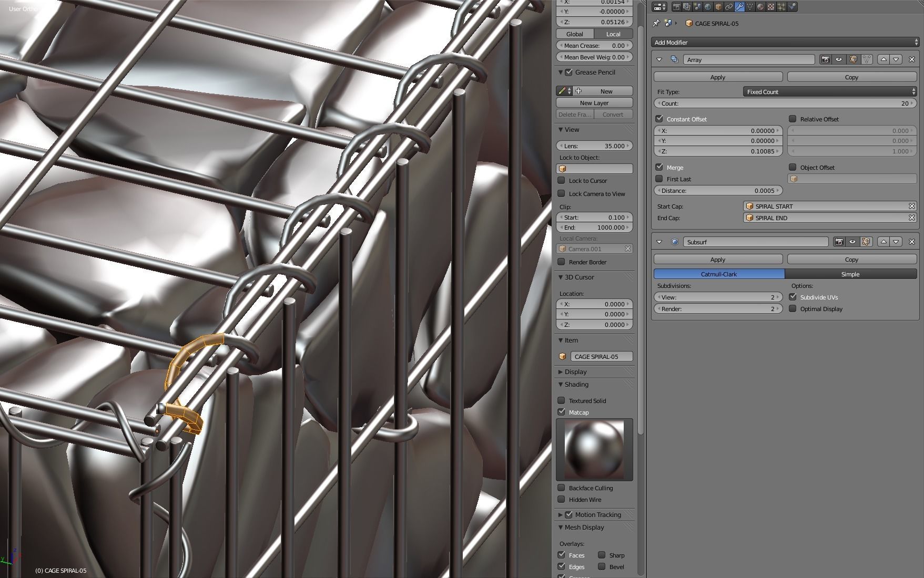
Task: Open the Render properties tab icon
Action: (677, 7)
